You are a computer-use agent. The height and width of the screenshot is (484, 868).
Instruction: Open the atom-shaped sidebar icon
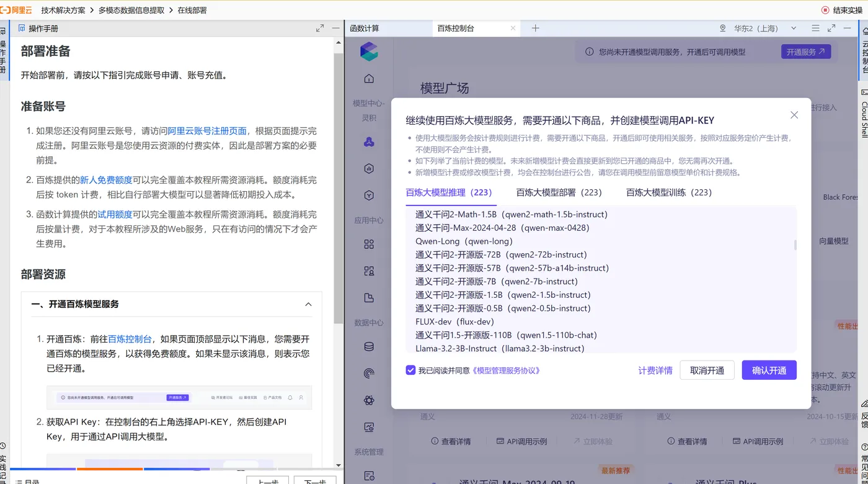pos(369,400)
